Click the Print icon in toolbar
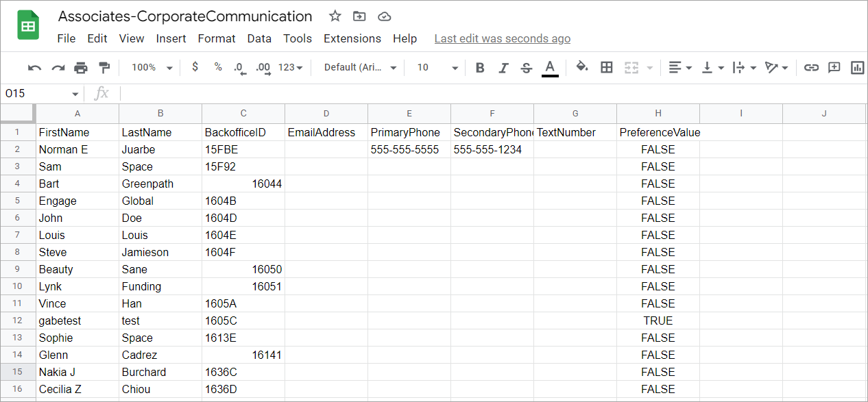This screenshot has height=402, width=868. [x=81, y=68]
